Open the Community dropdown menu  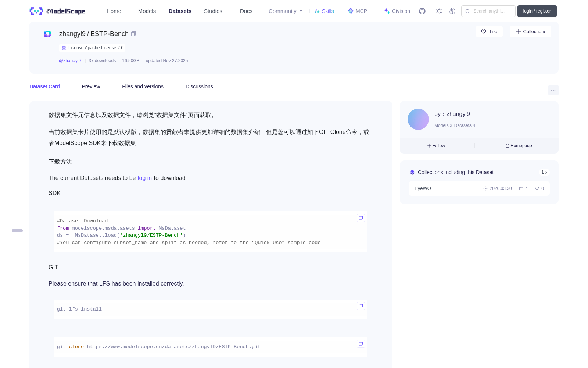(286, 11)
